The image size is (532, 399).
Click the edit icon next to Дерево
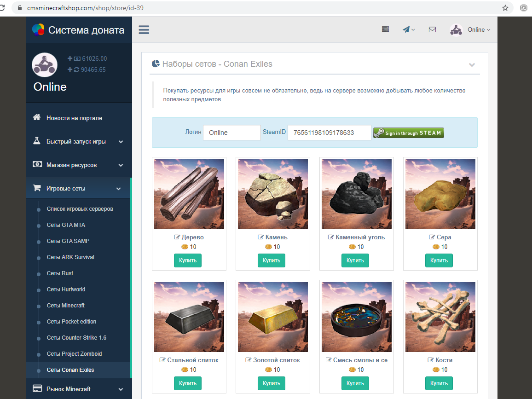pyautogui.click(x=177, y=237)
